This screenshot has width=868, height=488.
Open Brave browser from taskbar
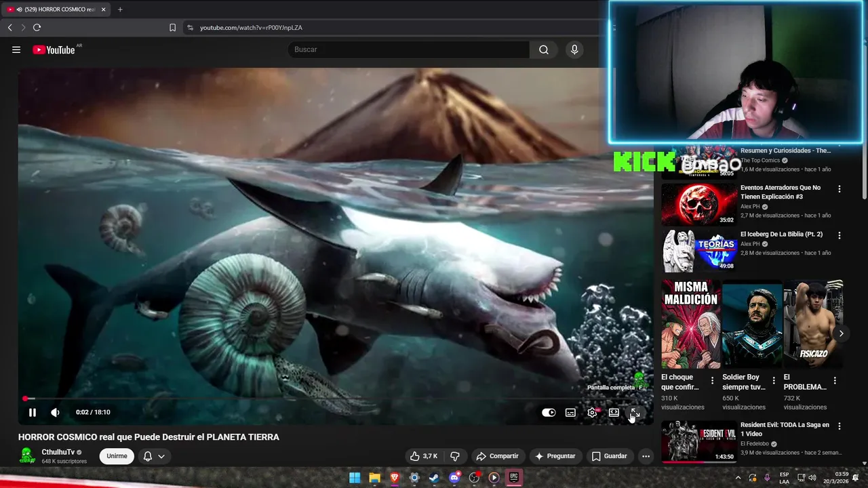point(395,478)
